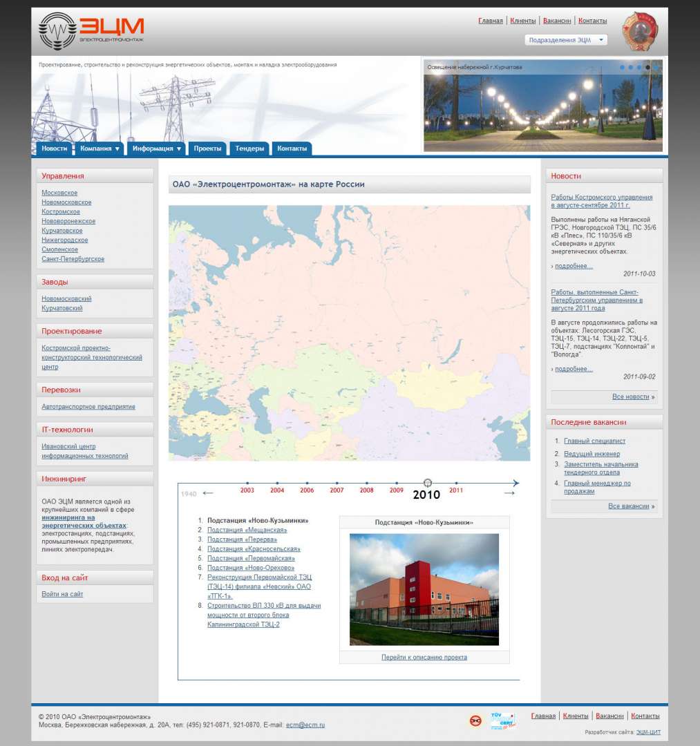This screenshot has height=746, width=700.
Task: Click the Курчатов embankment lighting slide image
Action: pos(543,106)
